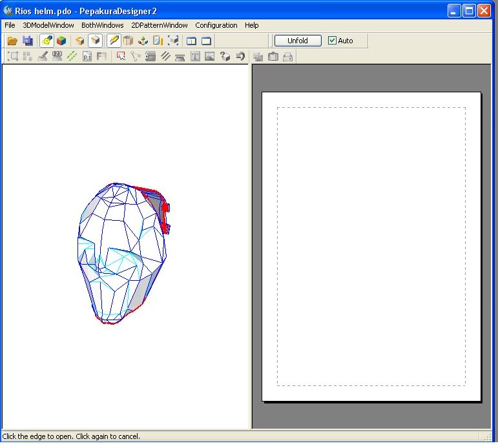Open the BothWindows menu
The image size is (498, 448).
[x=102, y=25]
